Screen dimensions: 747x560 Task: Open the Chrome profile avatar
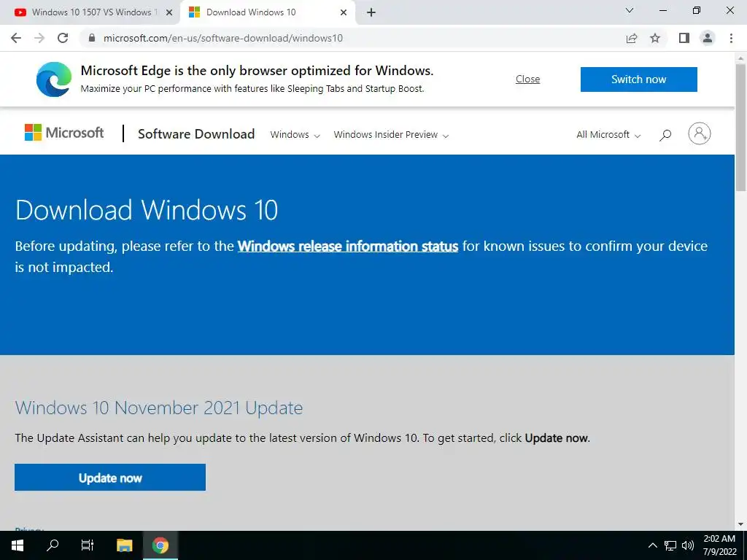click(x=708, y=38)
